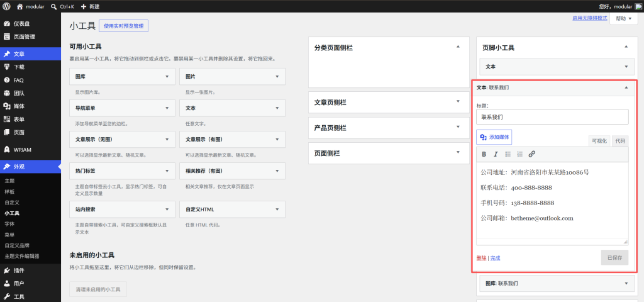Viewport: 644px width, 302px height.
Task: Click the search Ctrl+K magnifier icon
Action: pyautogui.click(x=54, y=6)
